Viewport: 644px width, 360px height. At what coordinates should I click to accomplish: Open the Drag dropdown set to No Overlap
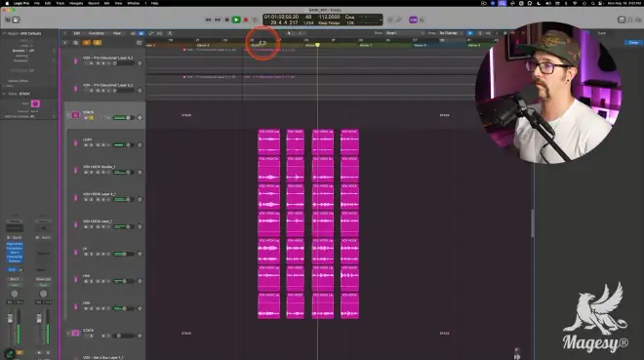[451, 33]
